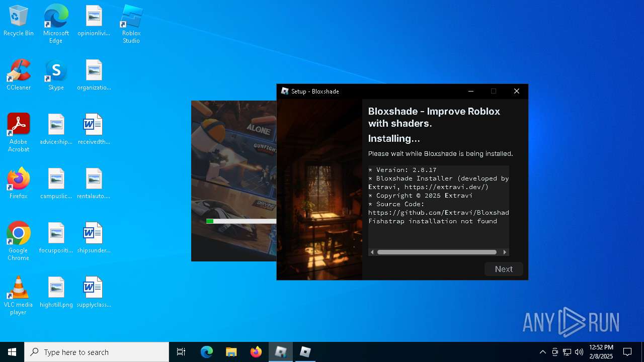The width and height of the screenshot is (644, 362).
Task: Click the network icon in system tray
Action: [x=567, y=352]
